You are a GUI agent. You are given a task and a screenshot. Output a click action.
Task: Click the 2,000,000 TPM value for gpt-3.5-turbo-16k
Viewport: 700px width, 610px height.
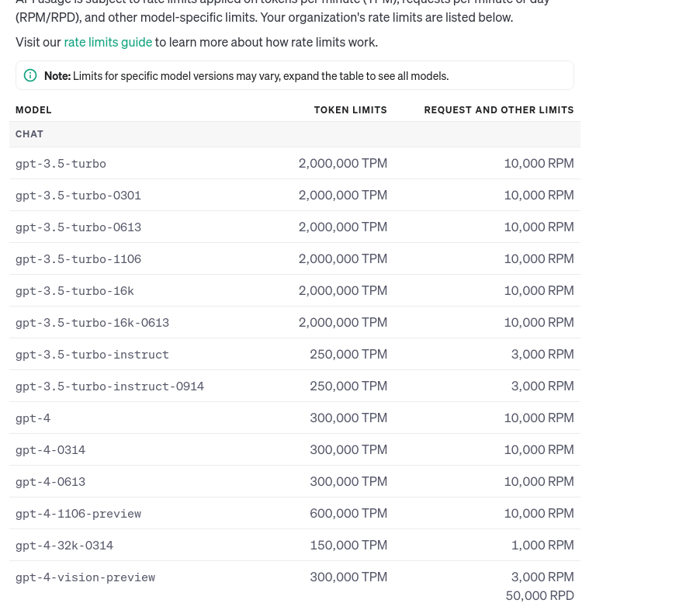click(343, 291)
